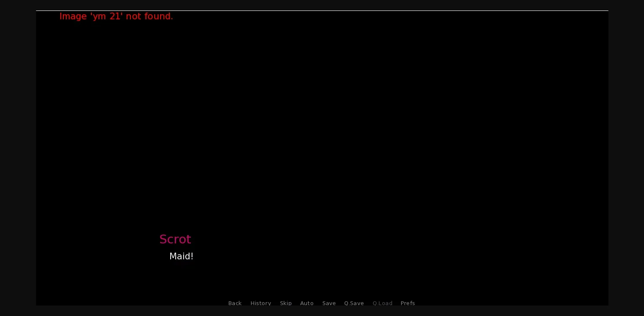Toggle Skip mode on
Viewport: 644px width, 316px height.
(286, 303)
